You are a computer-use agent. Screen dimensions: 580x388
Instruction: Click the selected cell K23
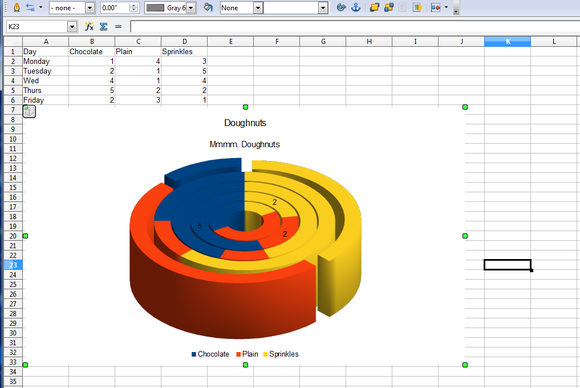coord(508,265)
